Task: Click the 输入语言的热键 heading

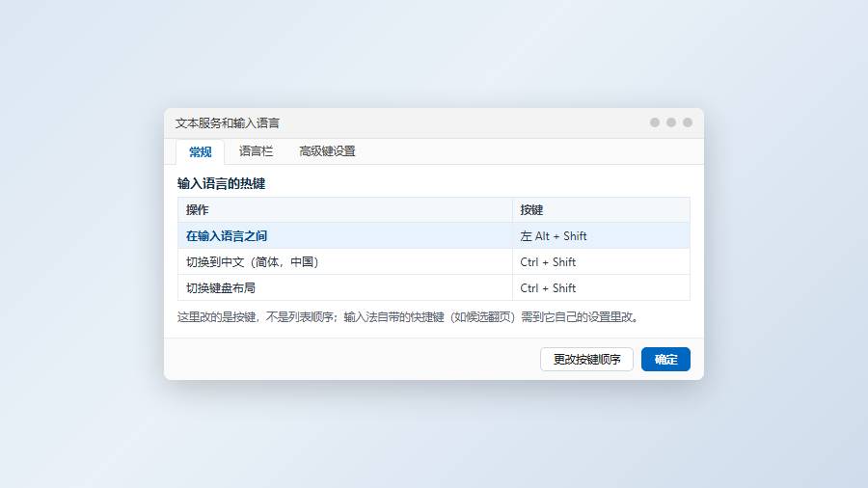Action: tap(222, 183)
